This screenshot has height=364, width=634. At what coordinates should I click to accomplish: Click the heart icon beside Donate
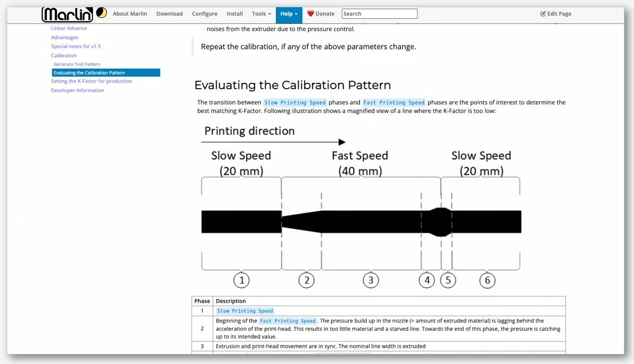pyautogui.click(x=311, y=13)
